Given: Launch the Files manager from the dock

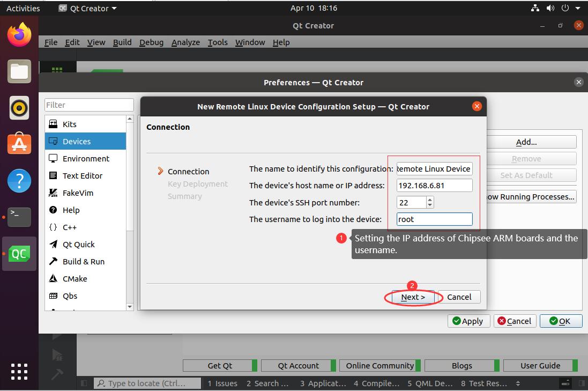Looking at the screenshot, I should [19, 71].
